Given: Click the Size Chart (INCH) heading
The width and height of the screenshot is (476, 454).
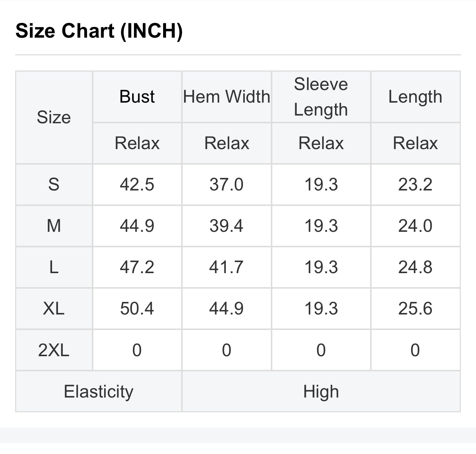Looking at the screenshot, I should click(99, 31).
